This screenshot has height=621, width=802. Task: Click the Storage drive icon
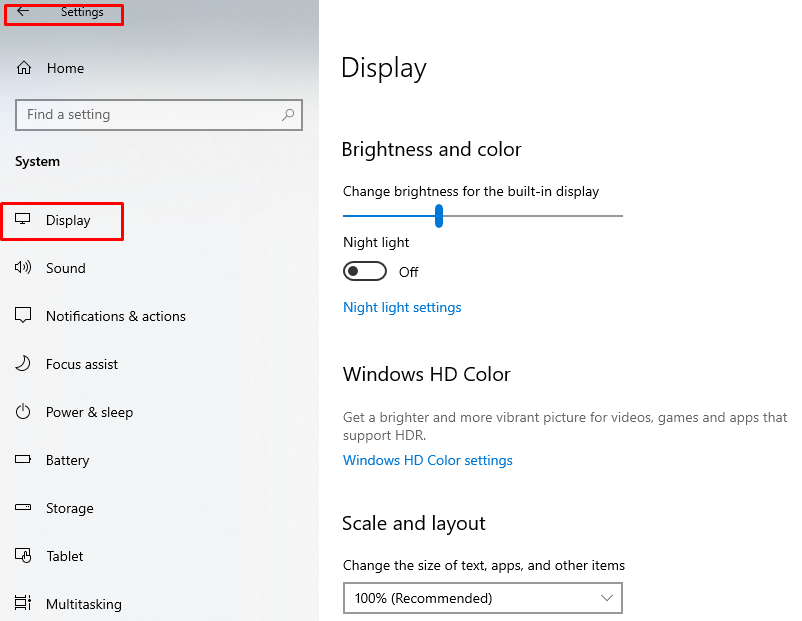click(x=23, y=507)
